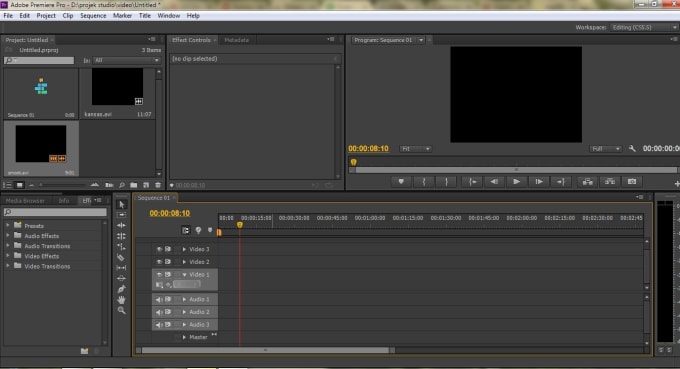The height and width of the screenshot is (369, 680).
Task: Mute the Audio 3 track
Action: coord(159,324)
